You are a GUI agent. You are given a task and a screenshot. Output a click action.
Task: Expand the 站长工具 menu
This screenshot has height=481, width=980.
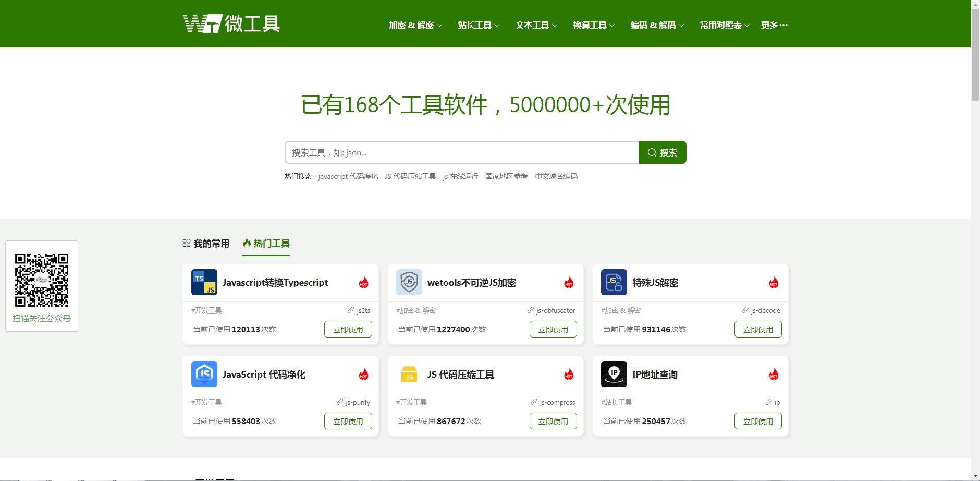479,25
